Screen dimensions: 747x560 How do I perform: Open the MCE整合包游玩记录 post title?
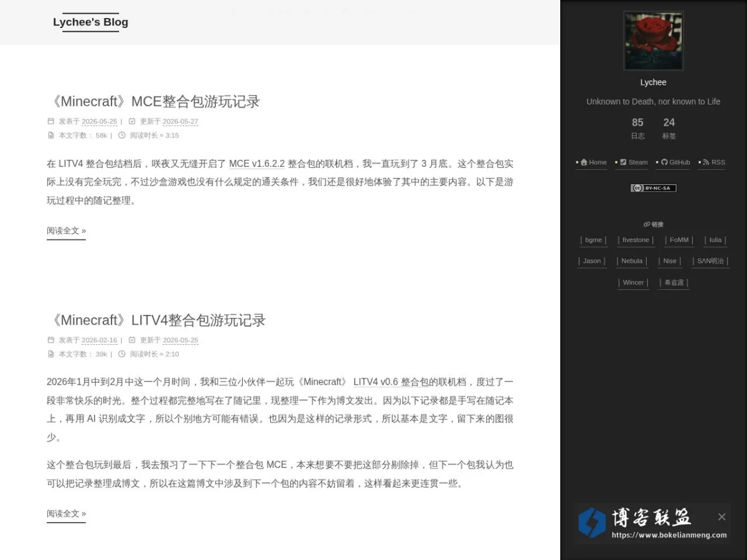tap(153, 101)
